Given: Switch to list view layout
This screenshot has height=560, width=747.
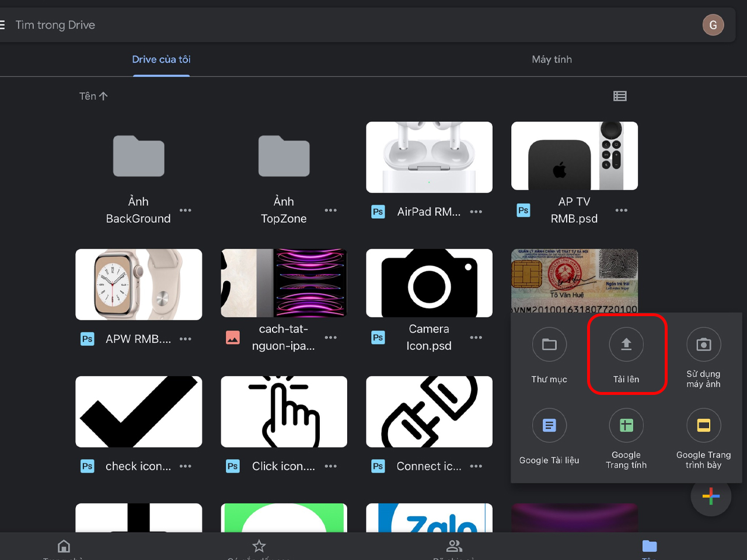Looking at the screenshot, I should click(620, 96).
